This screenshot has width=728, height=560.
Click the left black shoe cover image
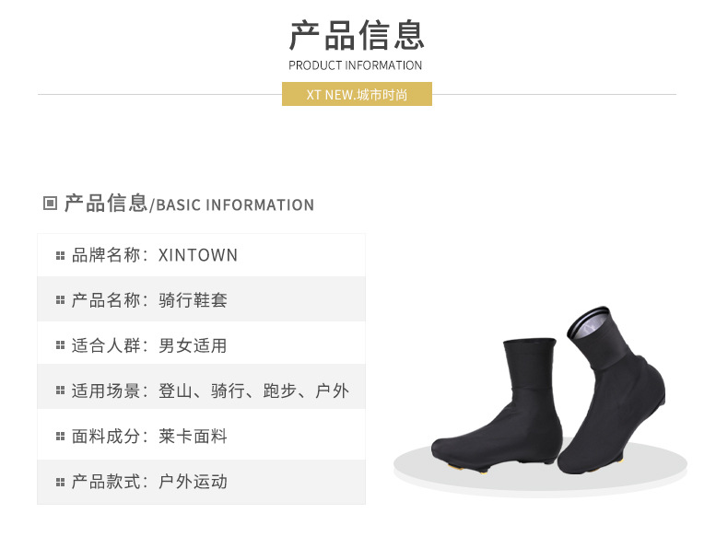497,404
